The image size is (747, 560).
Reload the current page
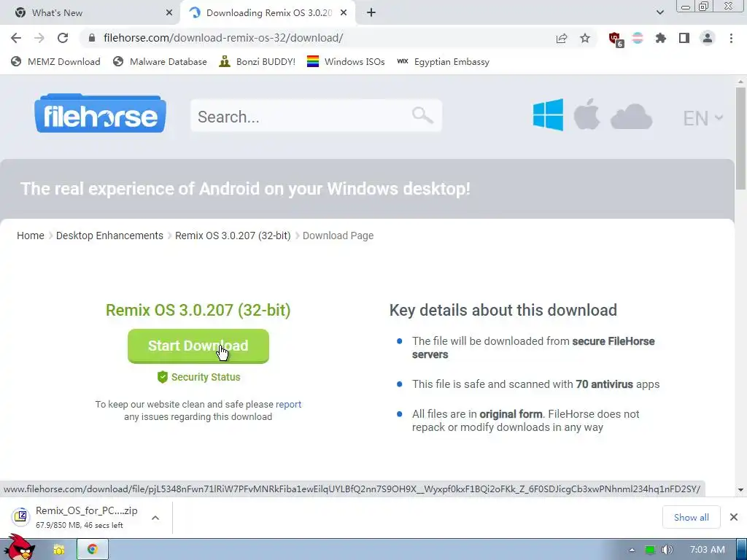63,38
